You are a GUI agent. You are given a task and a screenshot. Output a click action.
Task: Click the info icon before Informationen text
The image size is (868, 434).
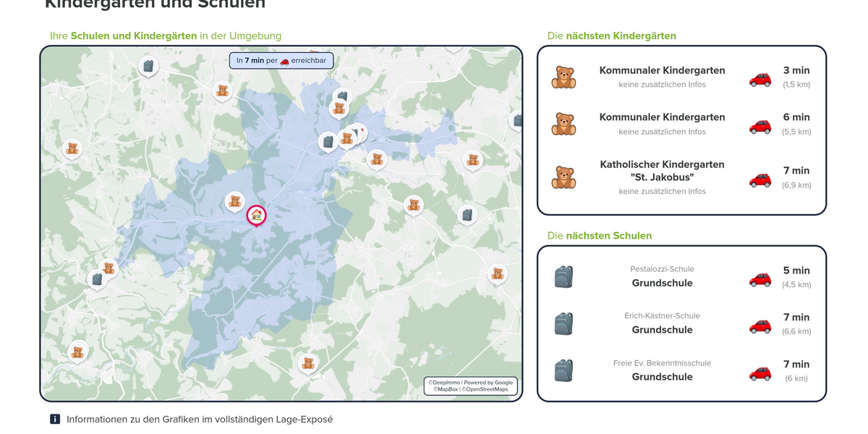pyautogui.click(x=55, y=419)
